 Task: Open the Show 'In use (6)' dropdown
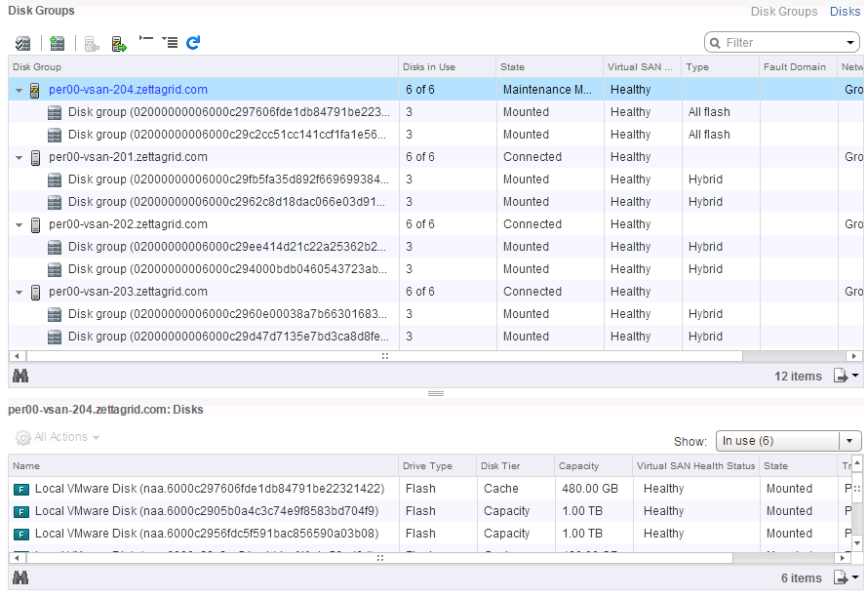pyautogui.click(x=788, y=441)
